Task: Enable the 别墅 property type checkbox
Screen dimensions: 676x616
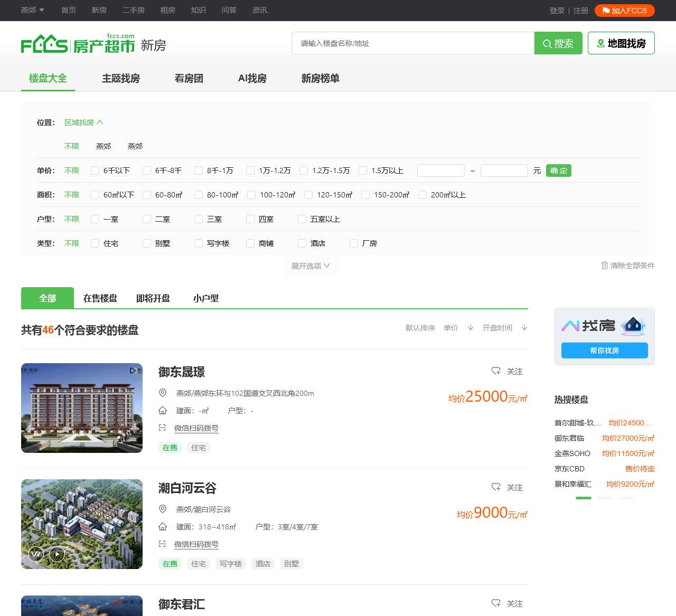Action: tap(147, 243)
